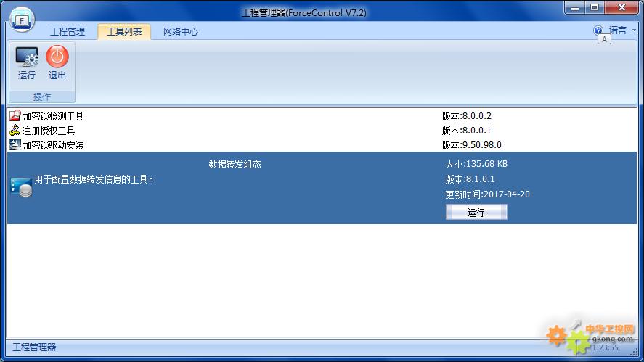644x362 pixels.
Task: Click the 数据转发组态 database icon
Action: coord(21,188)
